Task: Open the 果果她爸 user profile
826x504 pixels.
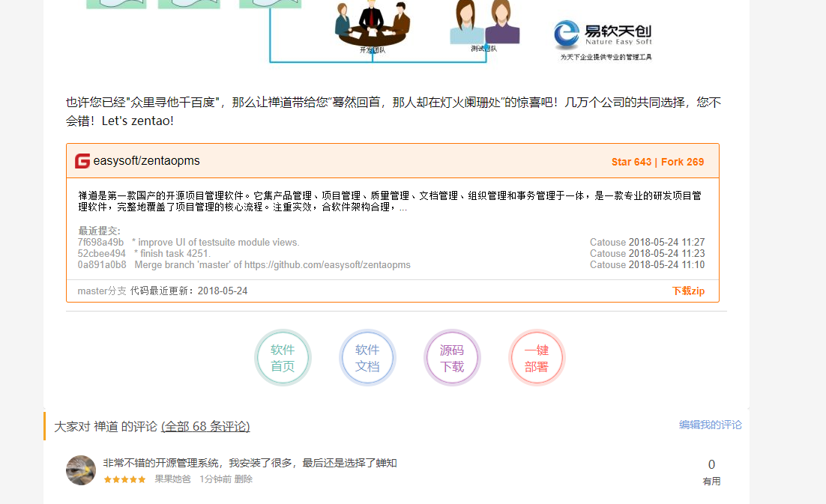Action: tap(173, 479)
